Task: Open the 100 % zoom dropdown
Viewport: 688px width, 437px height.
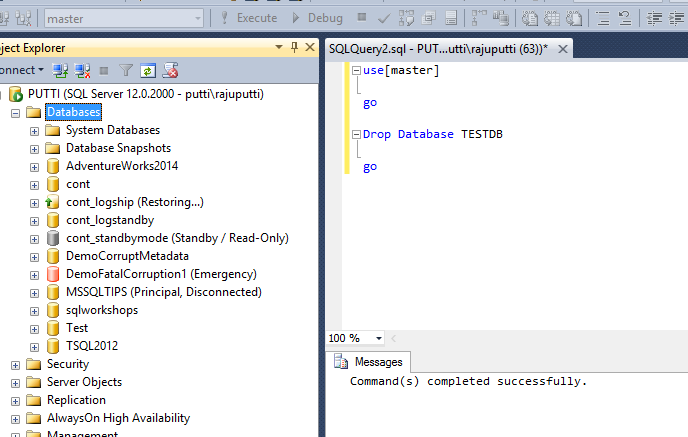Action: [x=379, y=338]
